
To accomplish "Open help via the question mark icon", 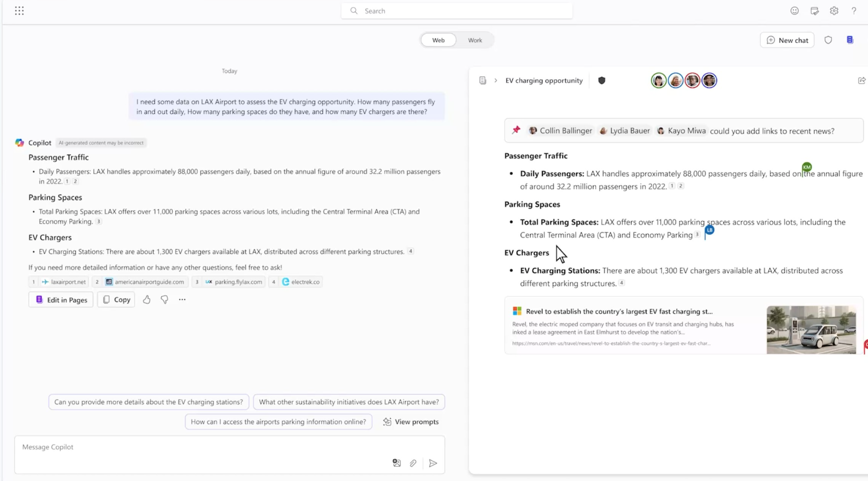I will (x=854, y=10).
